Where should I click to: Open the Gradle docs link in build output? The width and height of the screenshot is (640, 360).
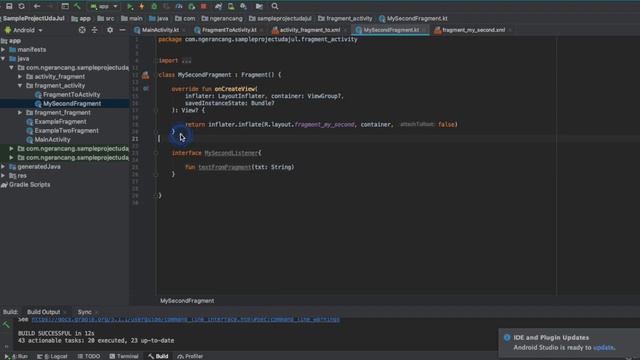click(x=186, y=319)
